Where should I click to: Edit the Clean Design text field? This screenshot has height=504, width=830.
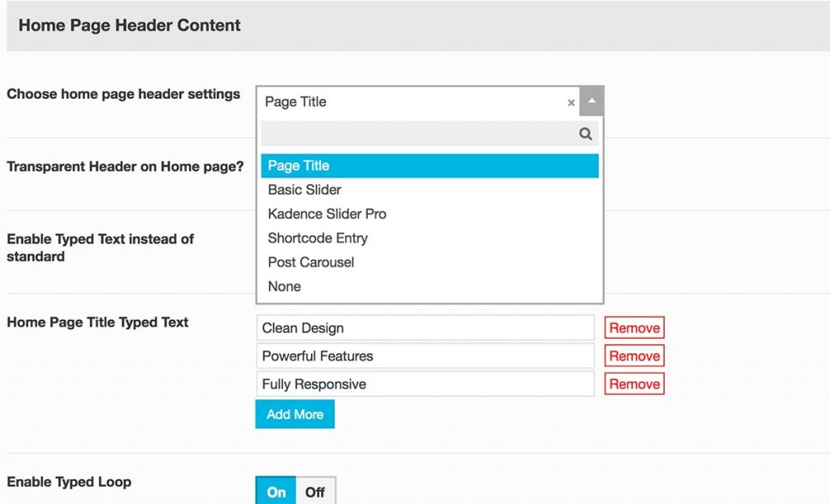coord(426,328)
